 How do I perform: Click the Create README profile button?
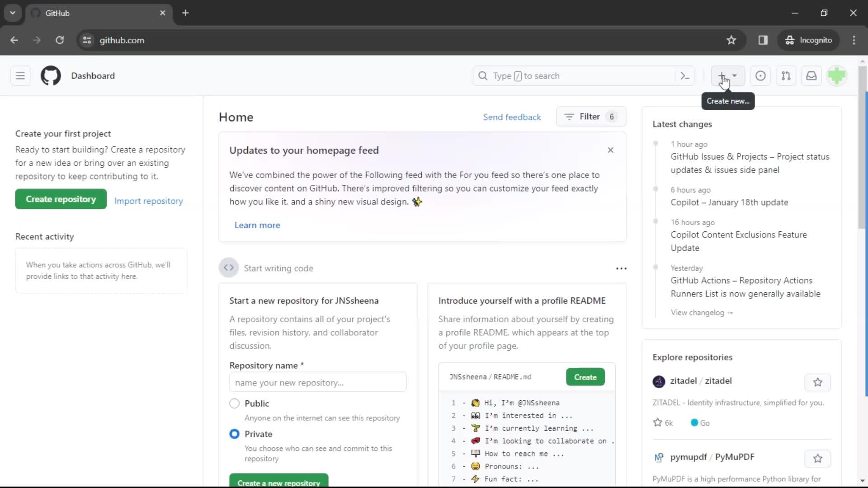pyautogui.click(x=585, y=376)
